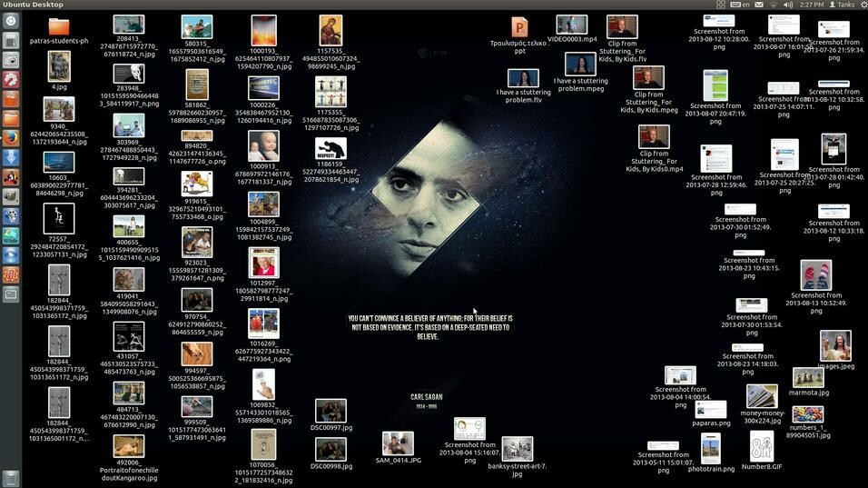Open the mail envelope indicator
Viewport: 868px width, 488px height.
pos(759,5)
